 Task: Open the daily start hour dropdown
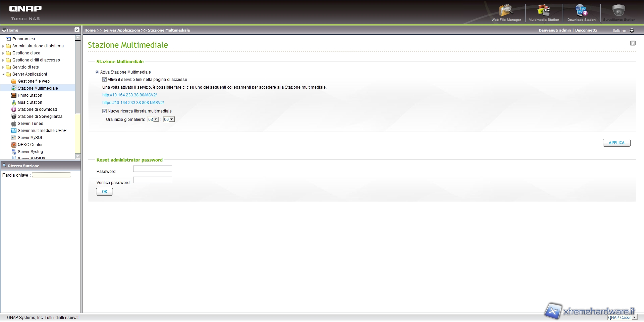click(153, 120)
